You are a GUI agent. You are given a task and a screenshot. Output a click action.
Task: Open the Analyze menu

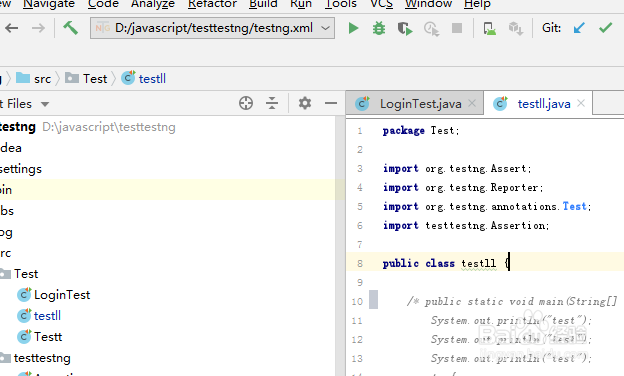point(153,4)
